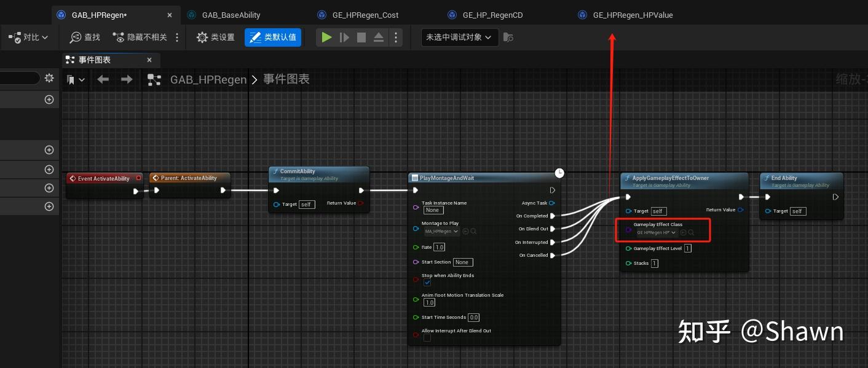Click the gear icon atop the left panel

[x=49, y=78]
